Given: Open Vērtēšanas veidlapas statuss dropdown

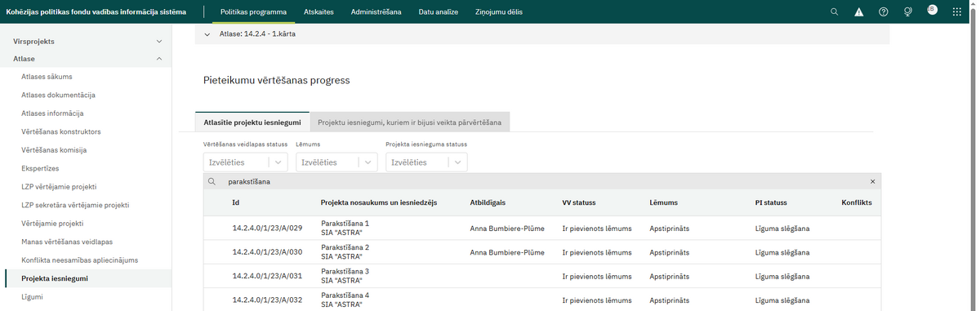Looking at the screenshot, I should point(245,162).
